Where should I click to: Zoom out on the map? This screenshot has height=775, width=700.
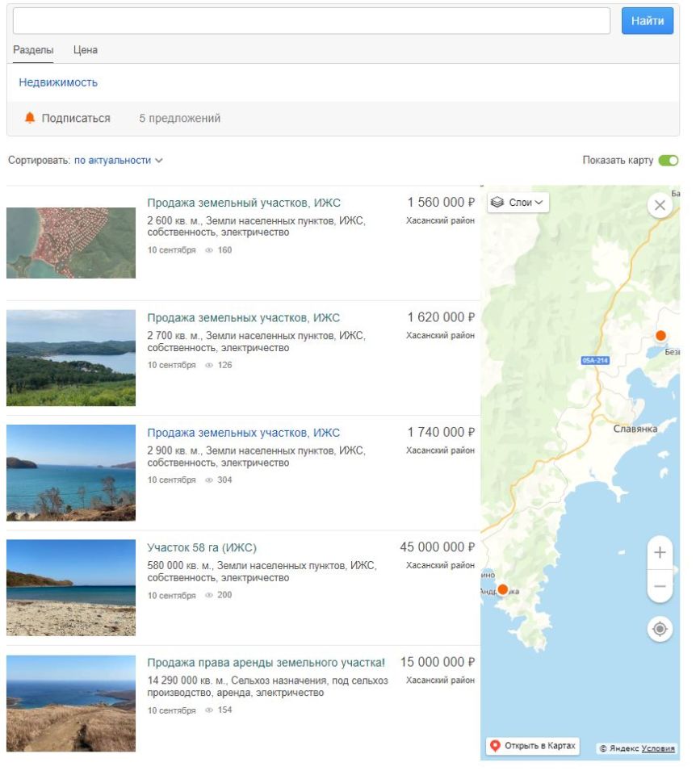660,586
